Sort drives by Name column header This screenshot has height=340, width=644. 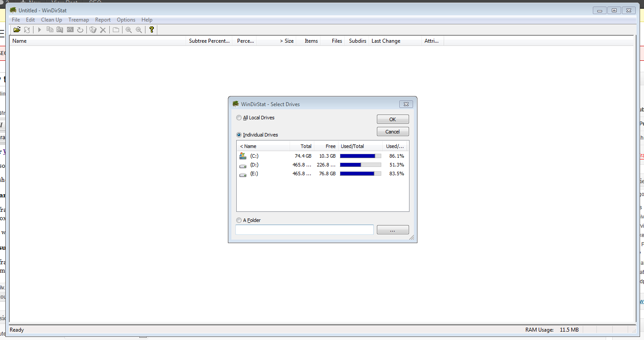tap(263, 146)
